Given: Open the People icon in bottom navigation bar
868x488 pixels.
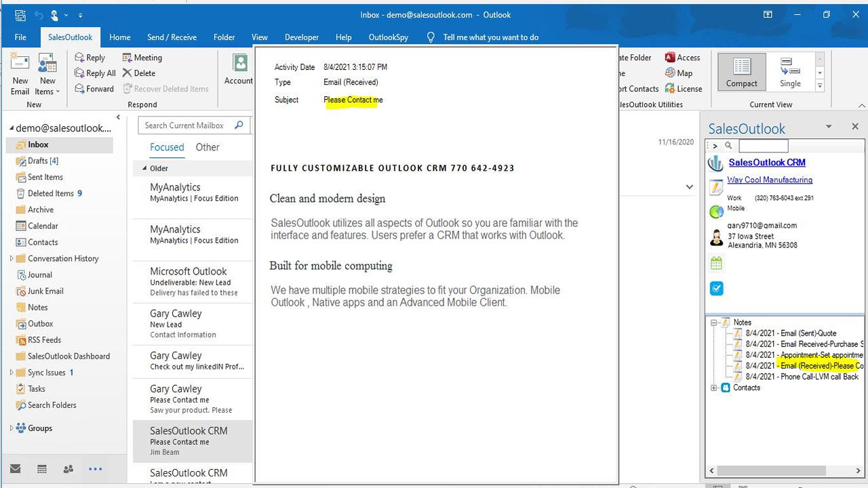Looking at the screenshot, I should click(x=68, y=468).
